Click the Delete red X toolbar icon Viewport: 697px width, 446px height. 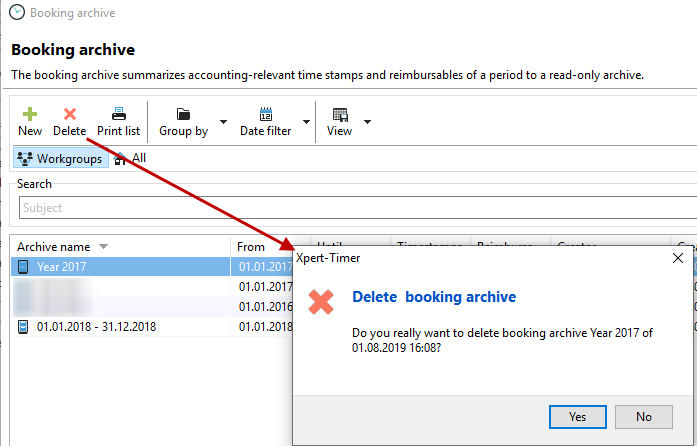(x=70, y=114)
